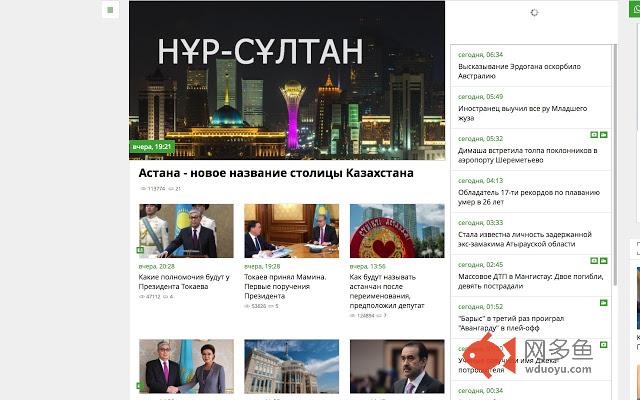Click views icon under Как будут называть астанчан
Viewport: 640px width, 400px height.
pyautogui.click(x=353, y=316)
